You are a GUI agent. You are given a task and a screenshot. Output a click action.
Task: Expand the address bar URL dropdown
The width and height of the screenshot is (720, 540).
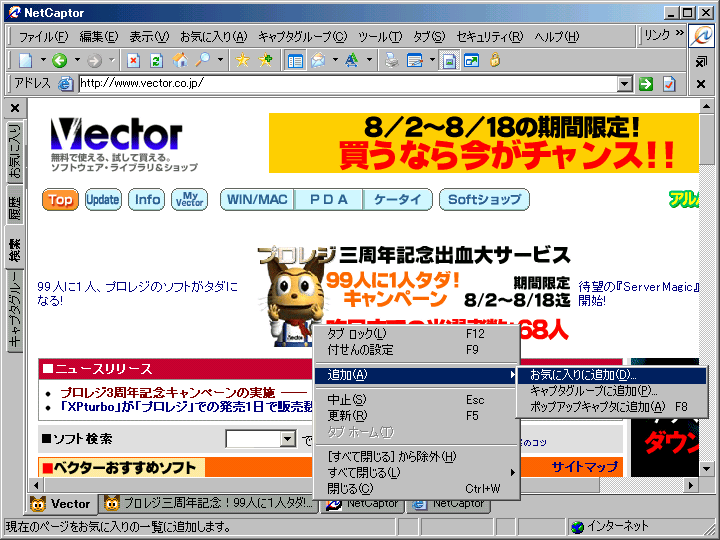click(x=624, y=84)
